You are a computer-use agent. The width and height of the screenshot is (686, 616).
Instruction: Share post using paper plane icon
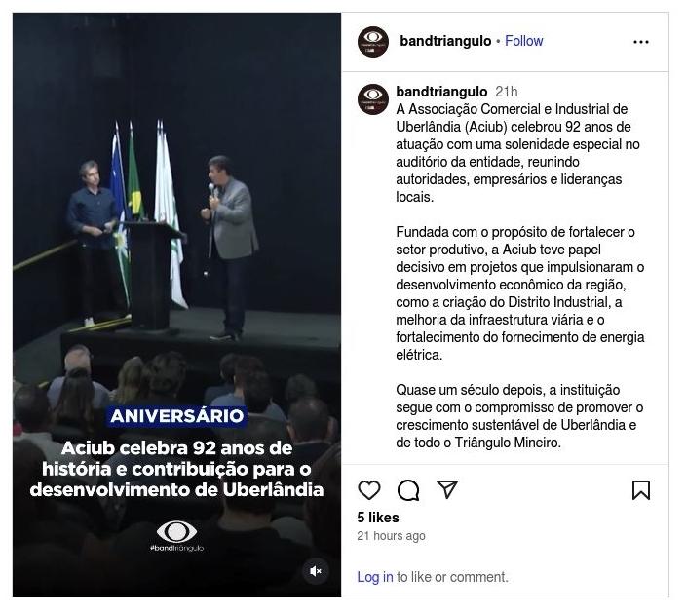[x=447, y=489]
